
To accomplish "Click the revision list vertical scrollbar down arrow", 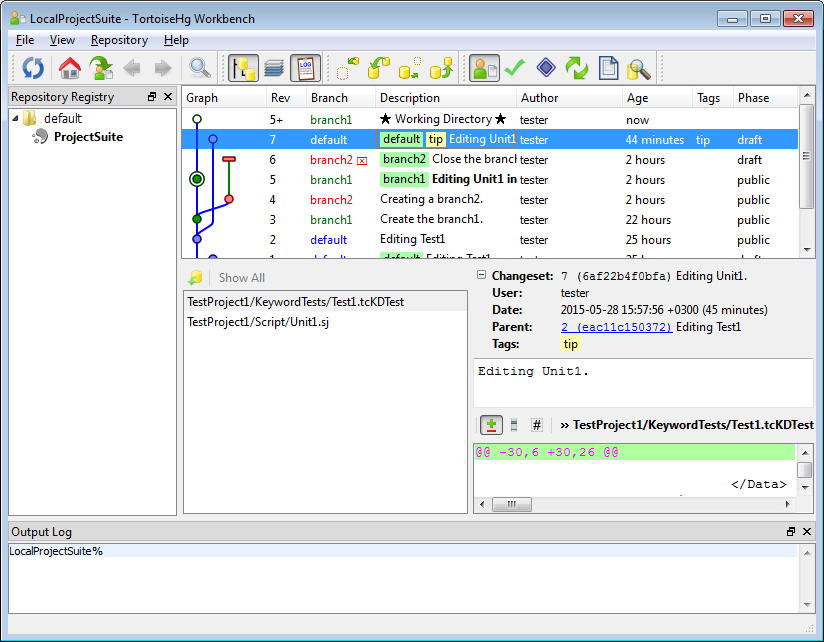I will (807, 250).
